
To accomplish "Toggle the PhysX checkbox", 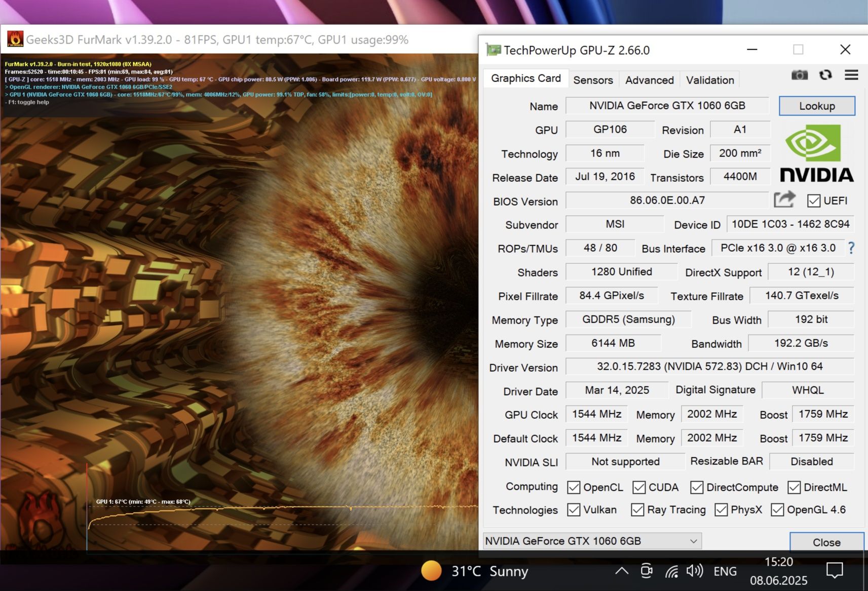I will [x=721, y=509].
